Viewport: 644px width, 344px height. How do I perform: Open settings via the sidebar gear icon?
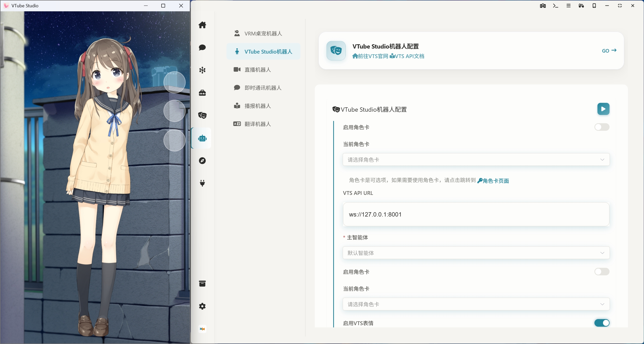202,306
